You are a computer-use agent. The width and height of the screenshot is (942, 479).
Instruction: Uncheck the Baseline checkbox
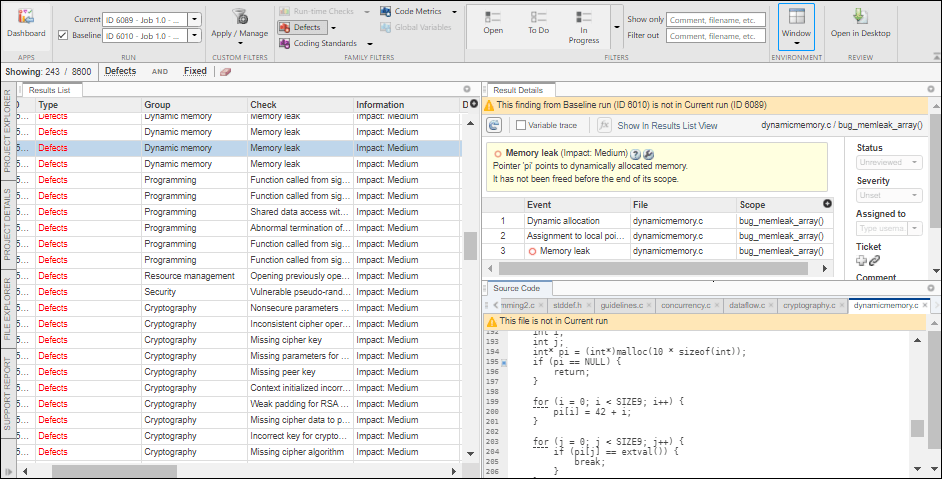tap(64, 36)
